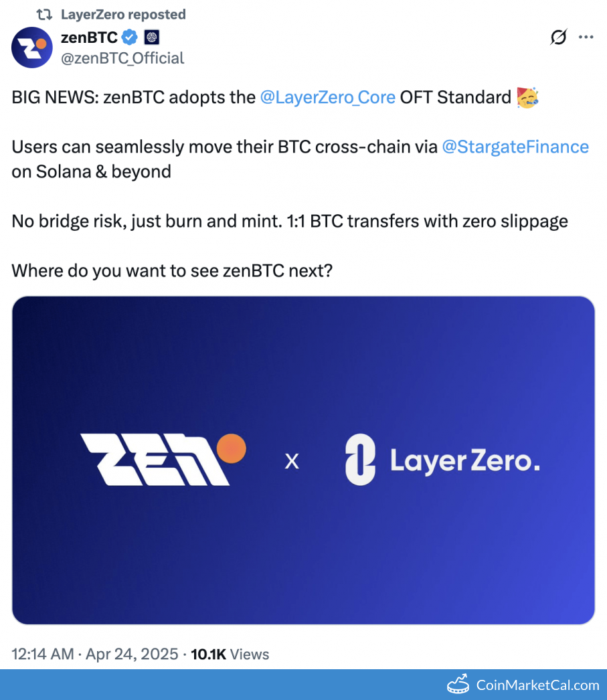This screenshot has height=700, width=607.
Task: Open the @zenBTC_Official handle
Action: (122, 58)
